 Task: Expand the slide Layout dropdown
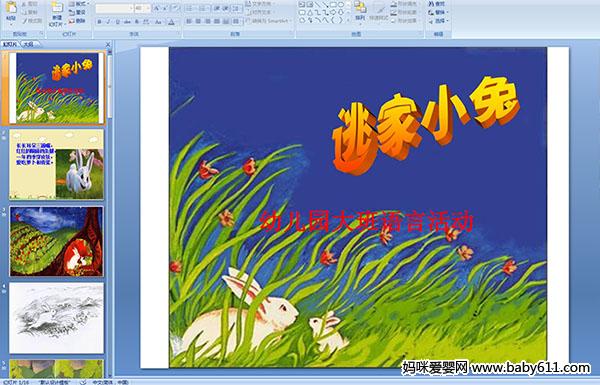coord(79,4)
